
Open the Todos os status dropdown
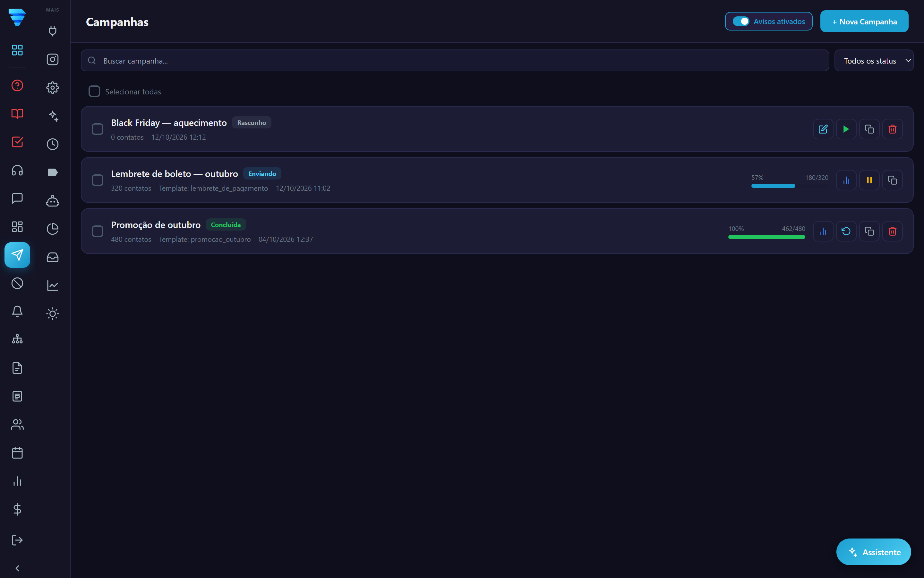[874, 60]
